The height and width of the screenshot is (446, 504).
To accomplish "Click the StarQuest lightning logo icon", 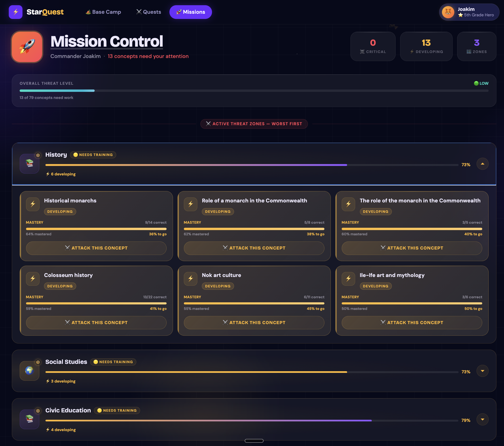I will pyautogui.click(x=16, y=12).
